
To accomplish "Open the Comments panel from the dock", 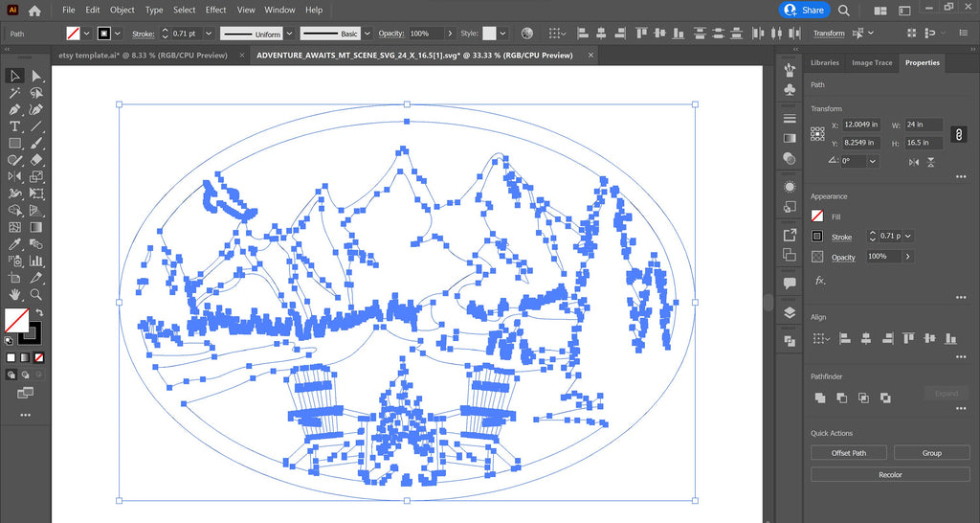I will pos(790,284).
